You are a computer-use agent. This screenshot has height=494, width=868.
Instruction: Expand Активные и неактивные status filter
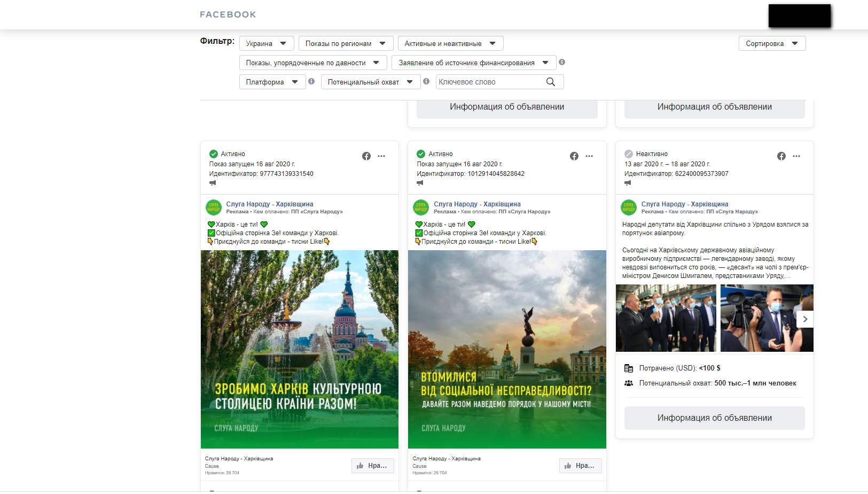click(x=450, y=43)
